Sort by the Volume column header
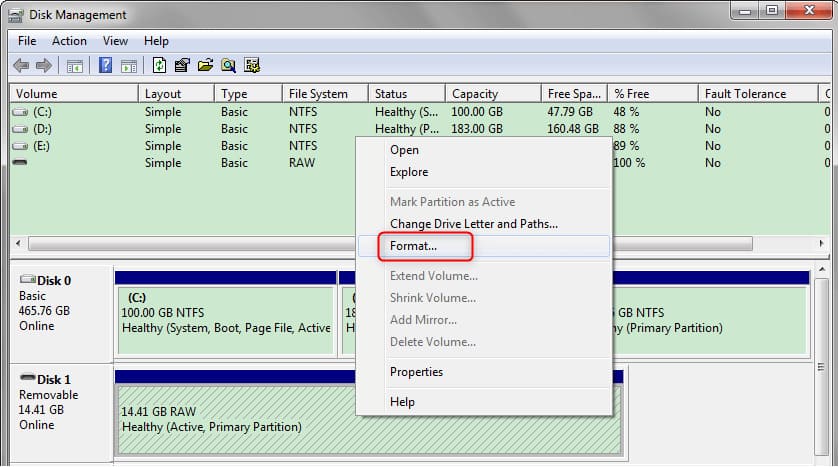This screenshot has width=838, height=467. pyautogui.click(x=70, y=94)
